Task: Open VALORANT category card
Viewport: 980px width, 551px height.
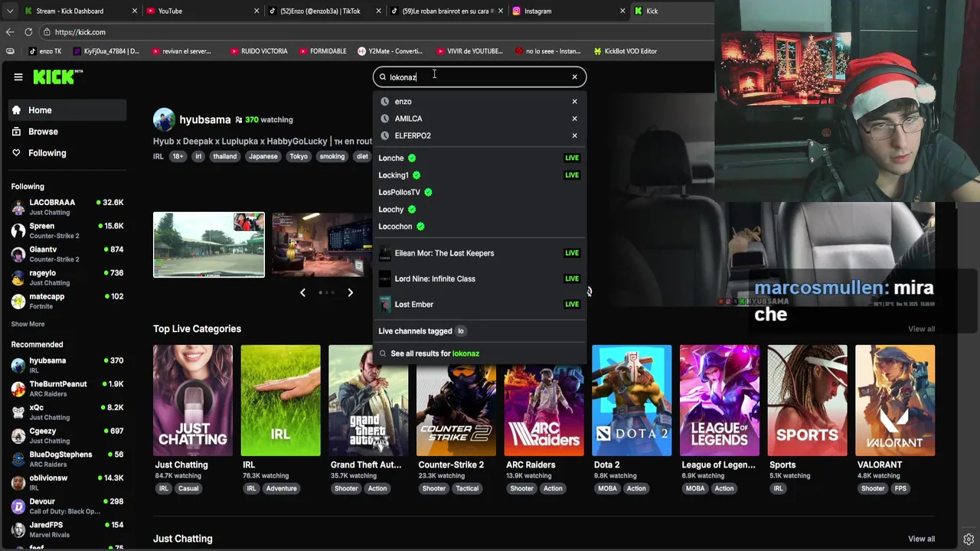Action: pos(895,400)
